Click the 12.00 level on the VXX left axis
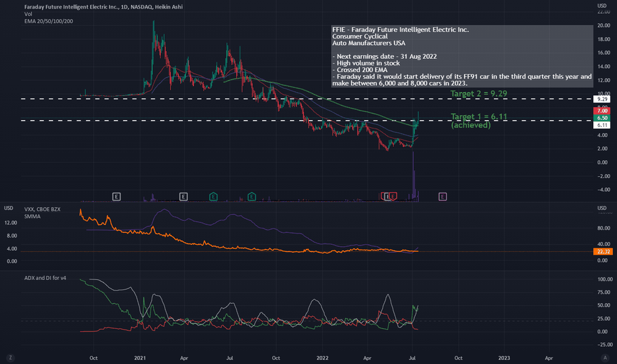This screenshot has height=364, width=617. click(x=11, y=223)
